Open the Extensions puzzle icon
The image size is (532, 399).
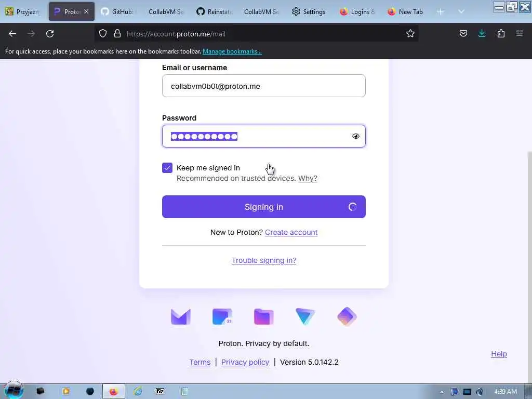(x=501, y=33)
